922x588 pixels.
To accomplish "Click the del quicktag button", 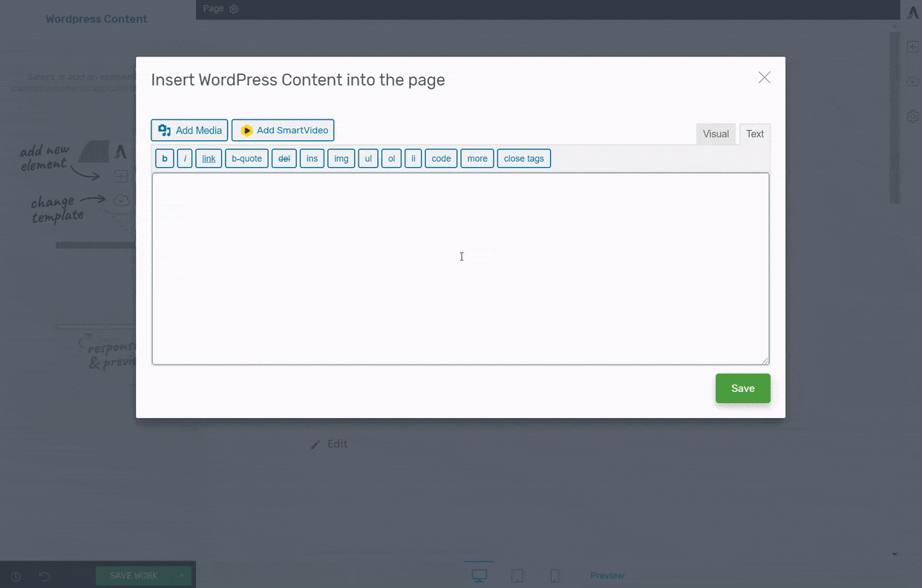I will point(284,158).
